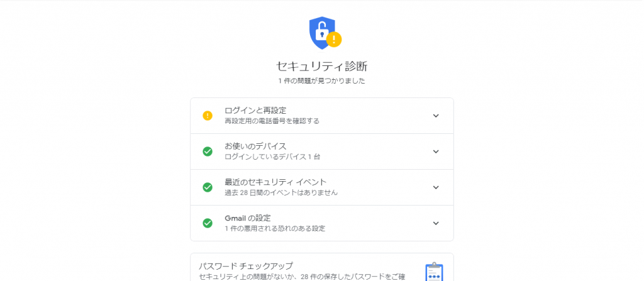Viewport: 644px width, 281px height.
Task: Click green checkmark beside お使いのデバイス
Action: (x=208, y=152)
